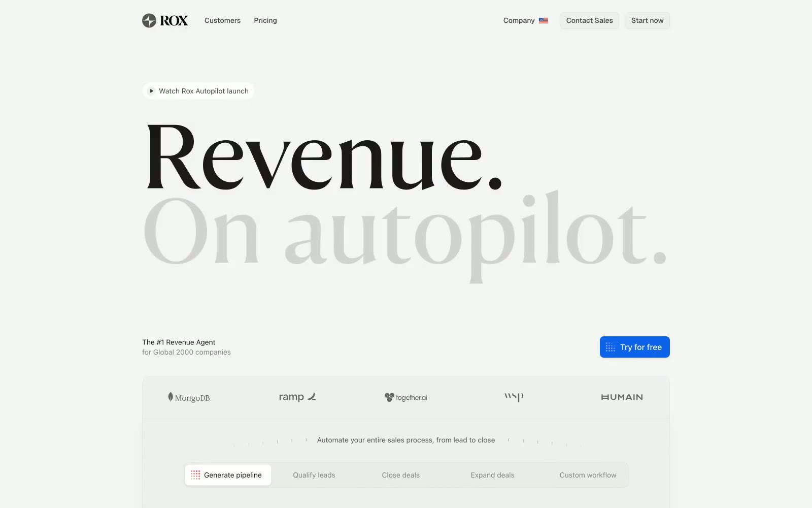Switch to the Close deals tab
The width and height of the screenshot is (812, 508).
point(401,475)
